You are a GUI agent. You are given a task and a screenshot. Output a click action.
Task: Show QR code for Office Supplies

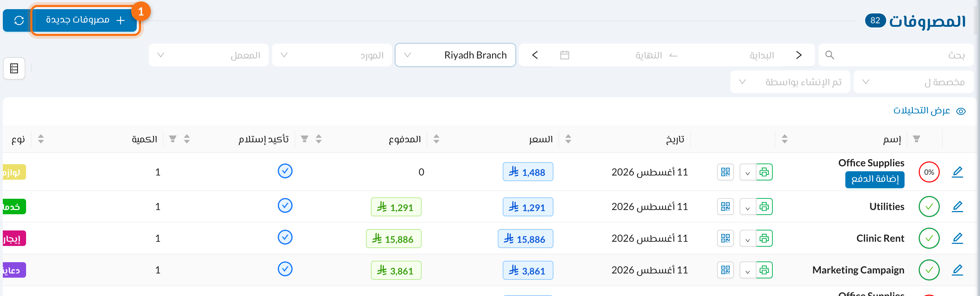pyautogui.click(x=725, y=172)
